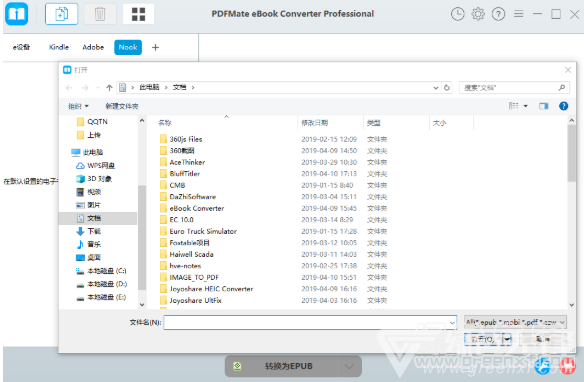Screen dimensions: 584x382
Task: Go up one folder level
Action: click(109, 88)
